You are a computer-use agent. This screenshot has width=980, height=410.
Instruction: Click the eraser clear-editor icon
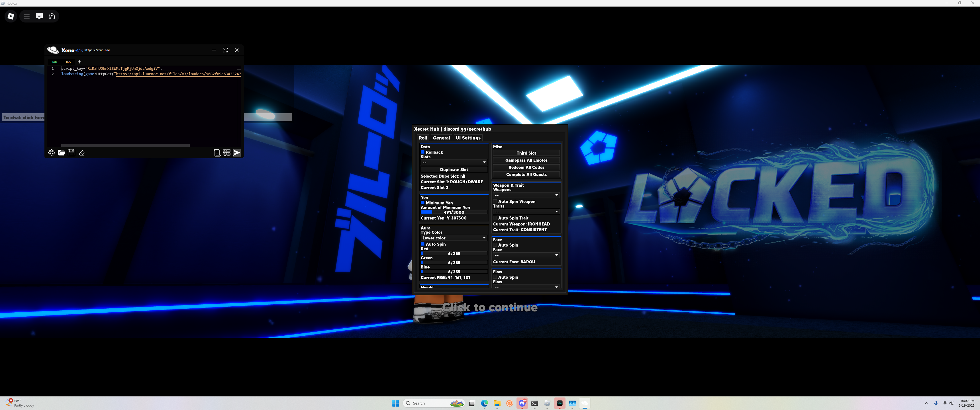[82, 153]
